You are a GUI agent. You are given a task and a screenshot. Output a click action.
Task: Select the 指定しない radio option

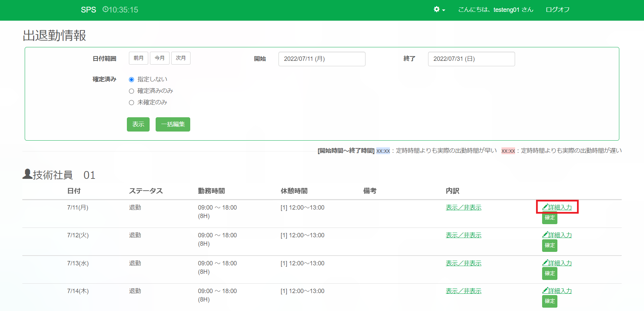click(x=132, y=79)
